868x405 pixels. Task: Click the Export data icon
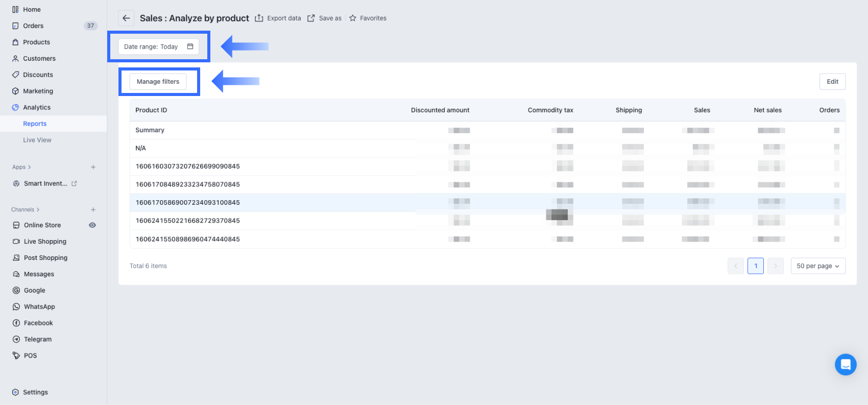tap(259, 18)
